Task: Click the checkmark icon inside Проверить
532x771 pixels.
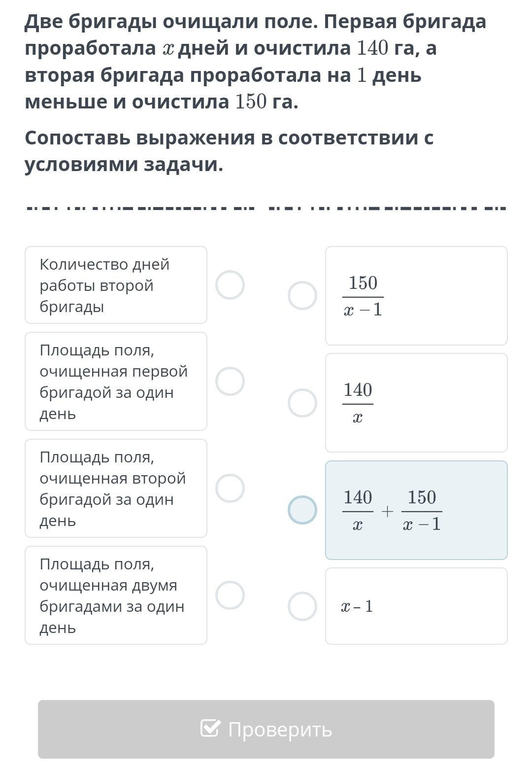Action: tap(210, 728)
